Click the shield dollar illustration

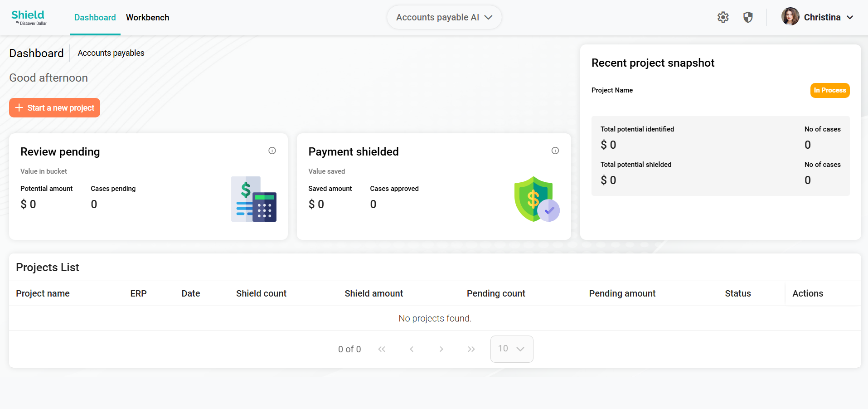point(537,199)
